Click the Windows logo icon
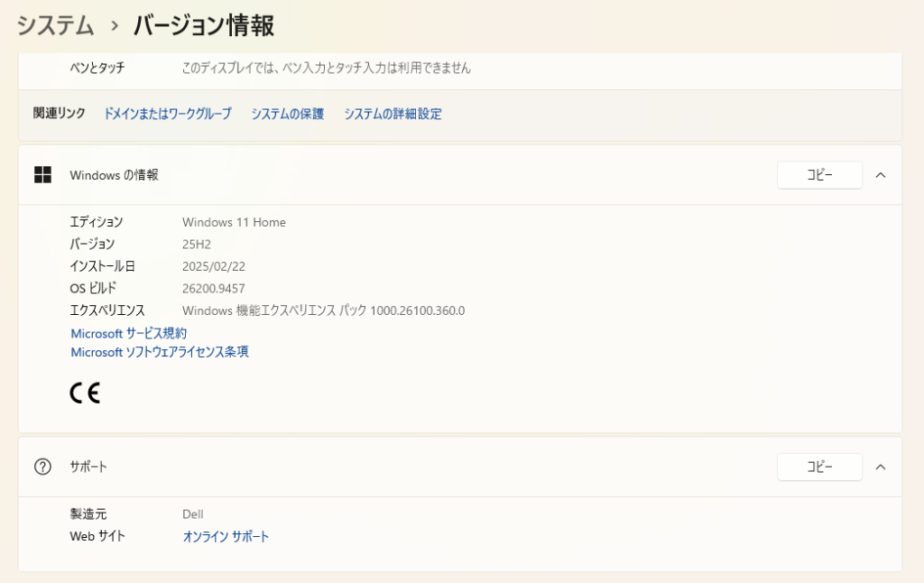Screen dimensions: 924x583 pyautogui.click(x=42, y=175)
